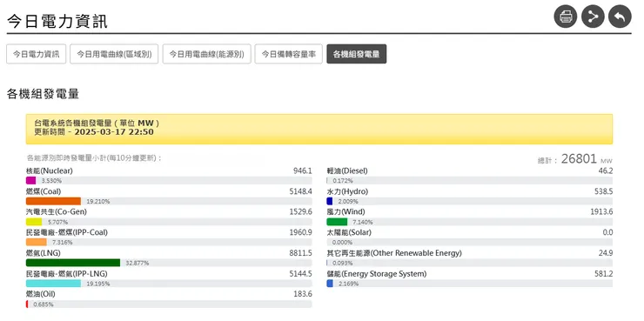Screen dimensions: 644x321
Task: Click the Coal value 5148.4
Action: pyautogui.click(x=300, y=191)
